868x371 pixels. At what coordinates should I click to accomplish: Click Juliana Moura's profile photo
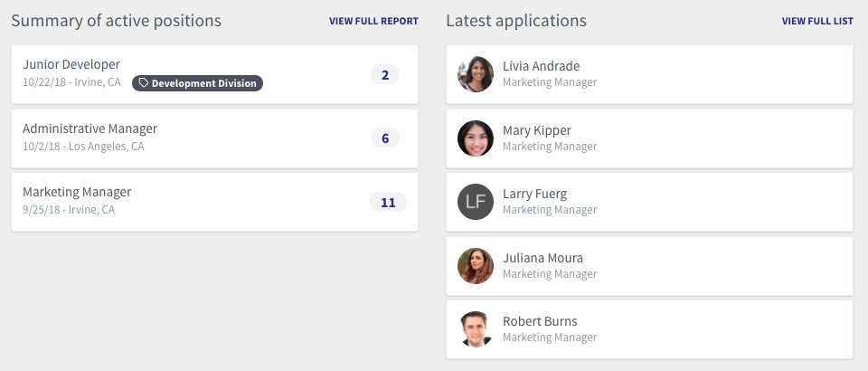475,266
